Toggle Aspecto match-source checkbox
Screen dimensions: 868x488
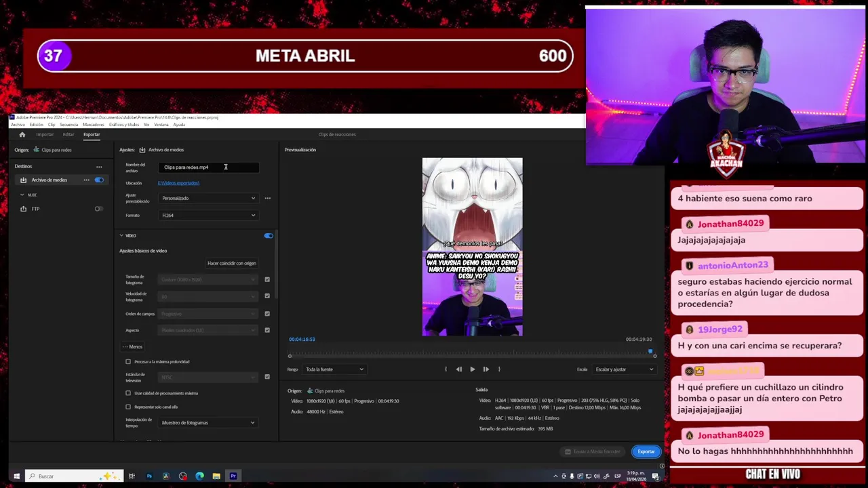click(267, 330)
